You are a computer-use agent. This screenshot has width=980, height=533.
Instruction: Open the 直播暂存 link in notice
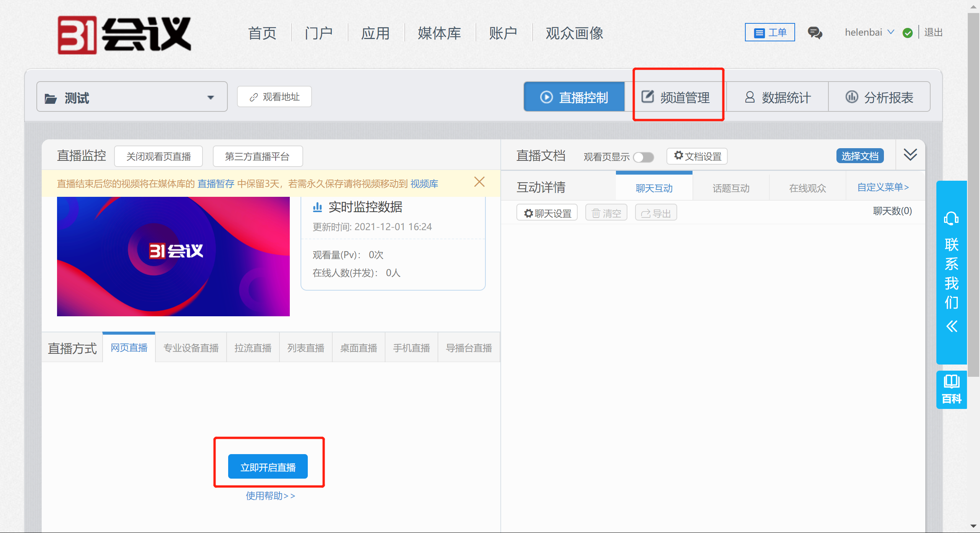pyautogui.click(x=216, y=183)
